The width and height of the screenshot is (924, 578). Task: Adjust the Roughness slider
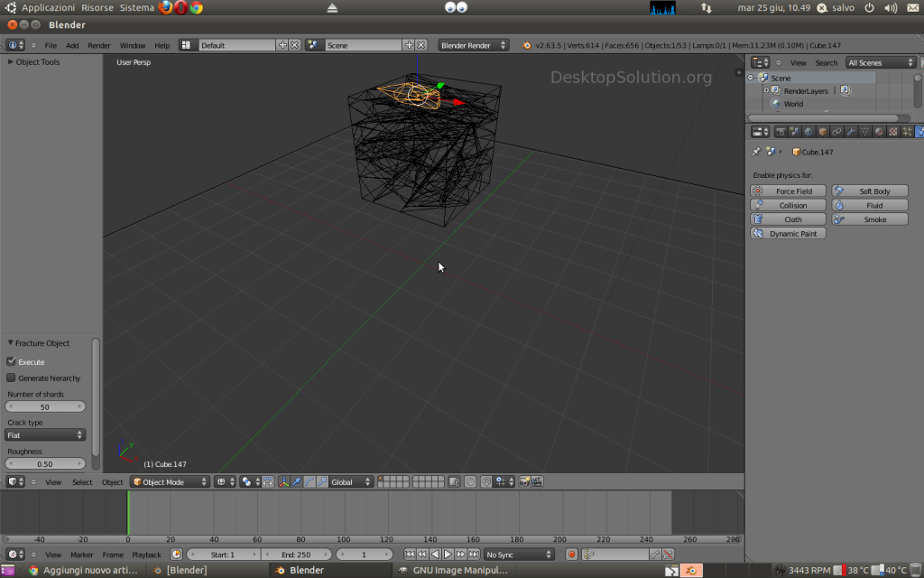pos(45,464)
